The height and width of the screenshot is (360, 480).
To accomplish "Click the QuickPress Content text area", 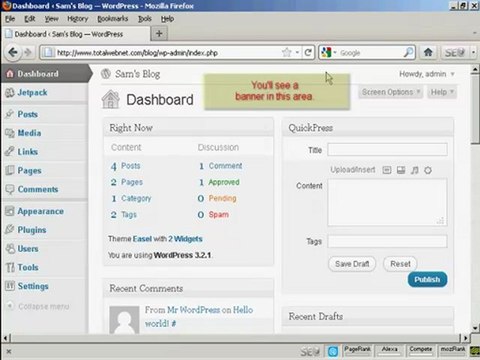I will click(x=387, y=202).
